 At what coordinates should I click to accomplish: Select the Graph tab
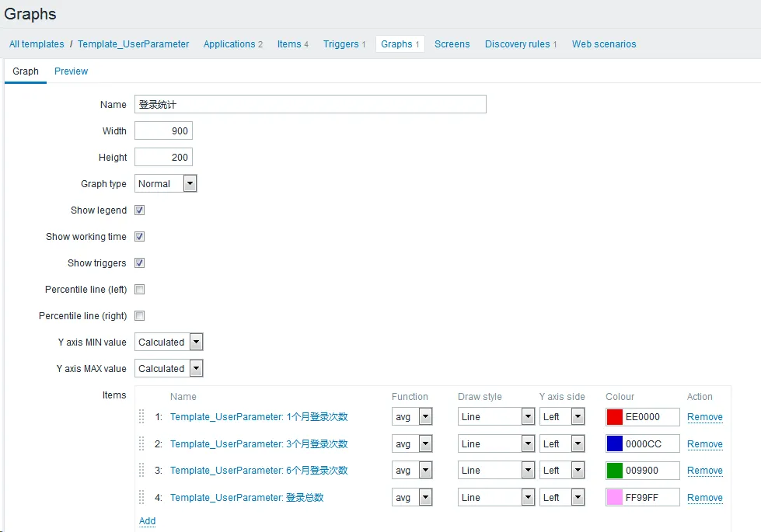25,71
